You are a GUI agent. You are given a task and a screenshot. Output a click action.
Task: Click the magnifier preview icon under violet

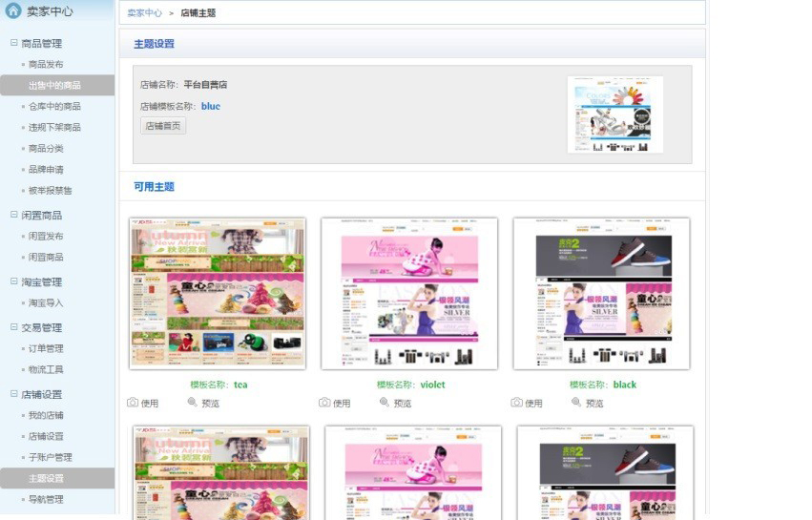385,402
